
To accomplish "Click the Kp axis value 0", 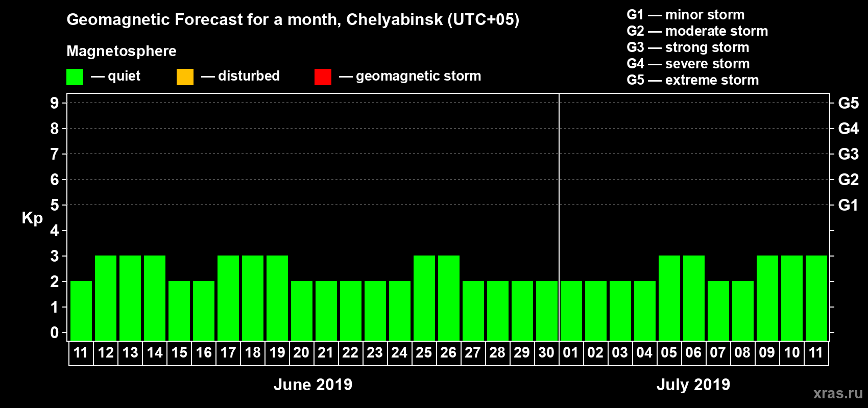I will (x=55, y=333).
